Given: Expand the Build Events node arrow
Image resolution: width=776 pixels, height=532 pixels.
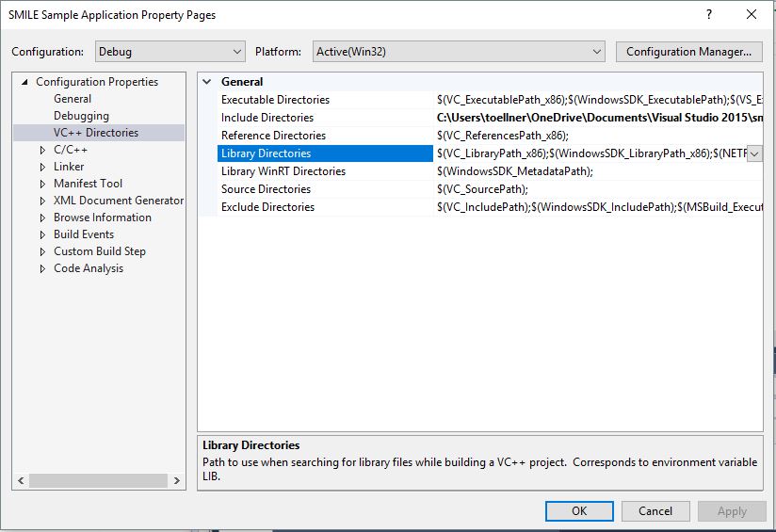Looking at the screenshot, I should tap(42, 234).
